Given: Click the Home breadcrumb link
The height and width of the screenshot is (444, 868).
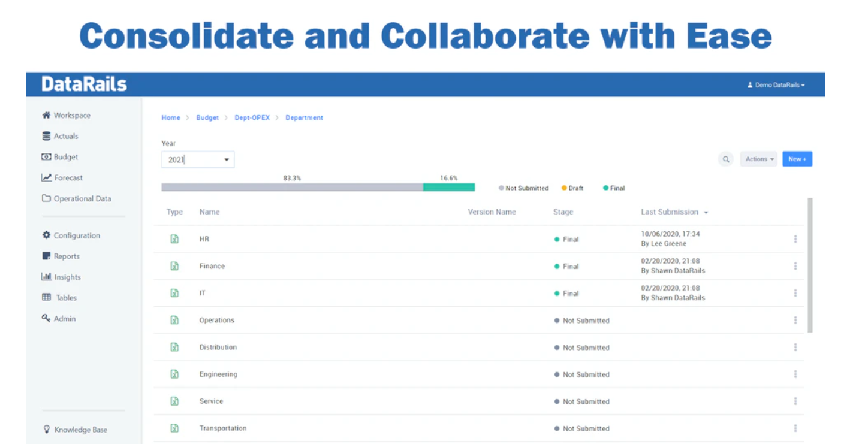Looking at the screenshot, I should click(171, 118).
